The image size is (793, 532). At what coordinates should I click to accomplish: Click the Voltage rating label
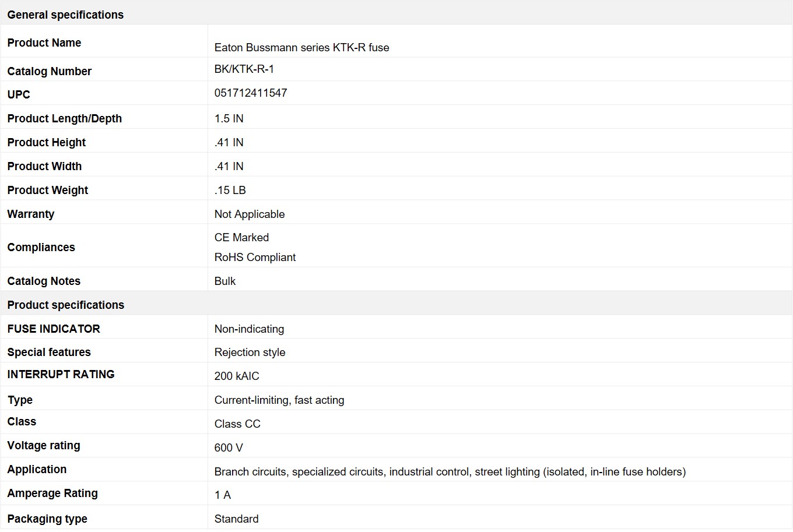coord(44,445)
